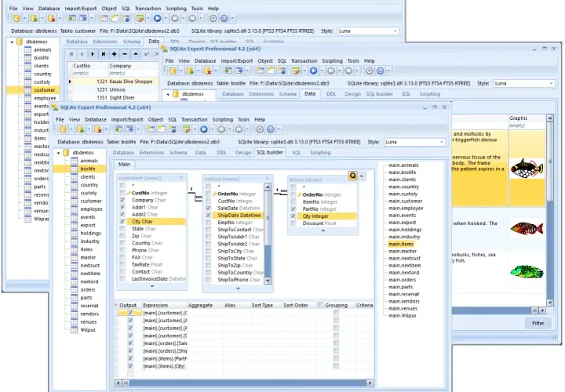Click the delete record minus button in customer navigator
Screen dimensions: 565x392
125,54
